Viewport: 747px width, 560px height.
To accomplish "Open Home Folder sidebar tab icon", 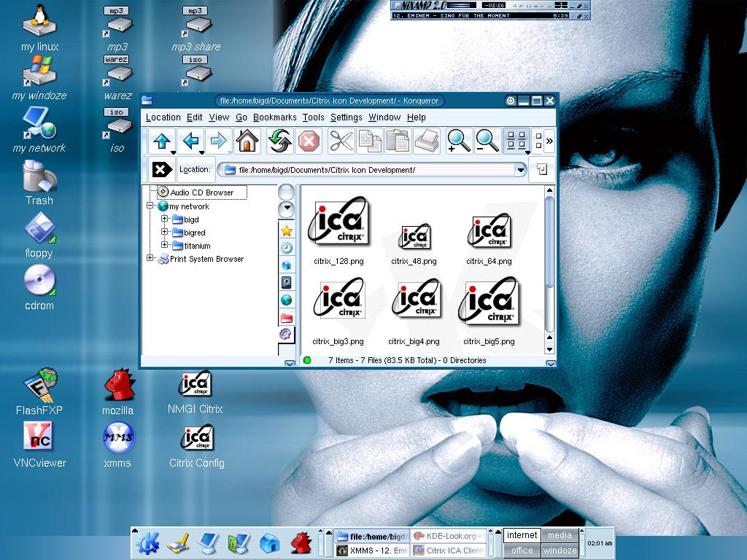I will 287,265.
